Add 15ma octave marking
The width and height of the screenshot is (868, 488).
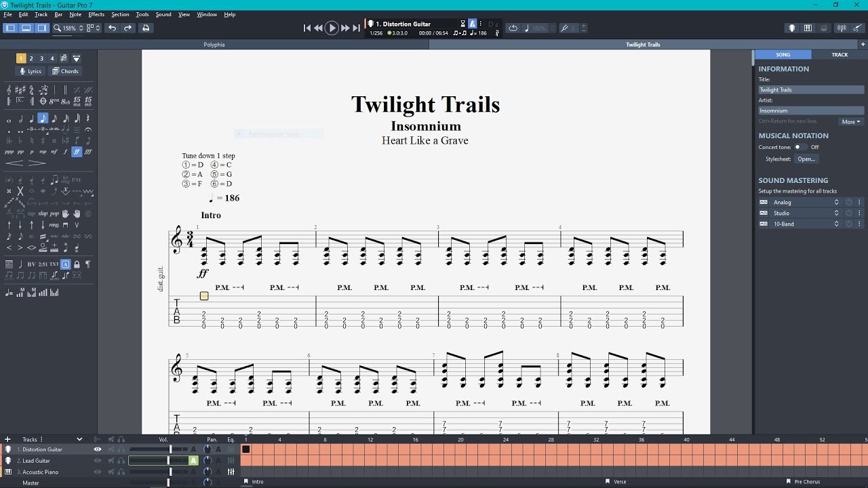click(77, 102)
